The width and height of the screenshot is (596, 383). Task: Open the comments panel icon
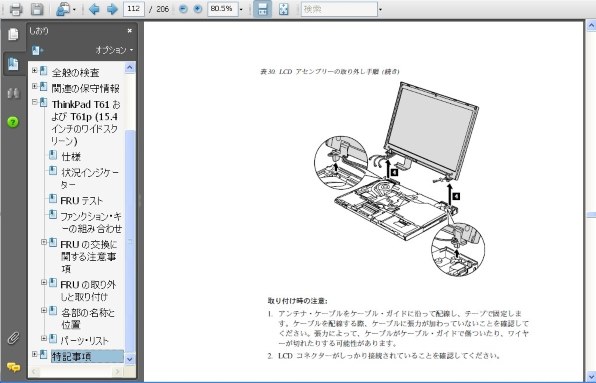point(13,367)
